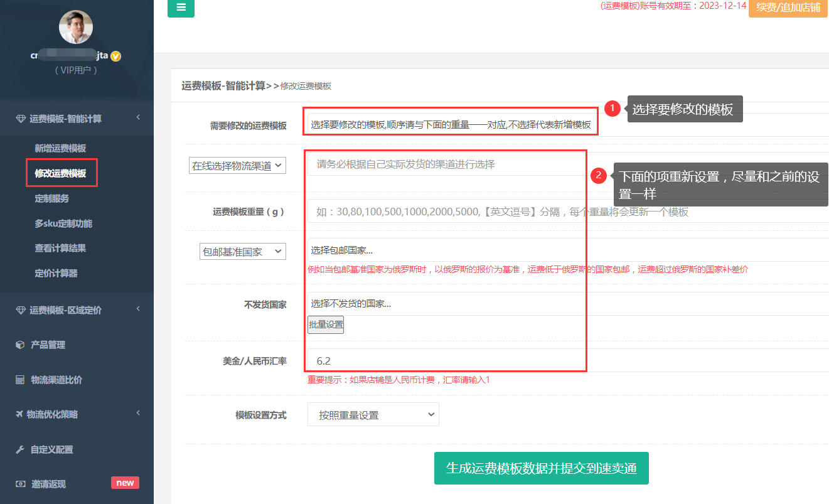Click the 需要修改的运费模板 selection field
The width and height of the screenshot is (829, 504).
point(568,124)
